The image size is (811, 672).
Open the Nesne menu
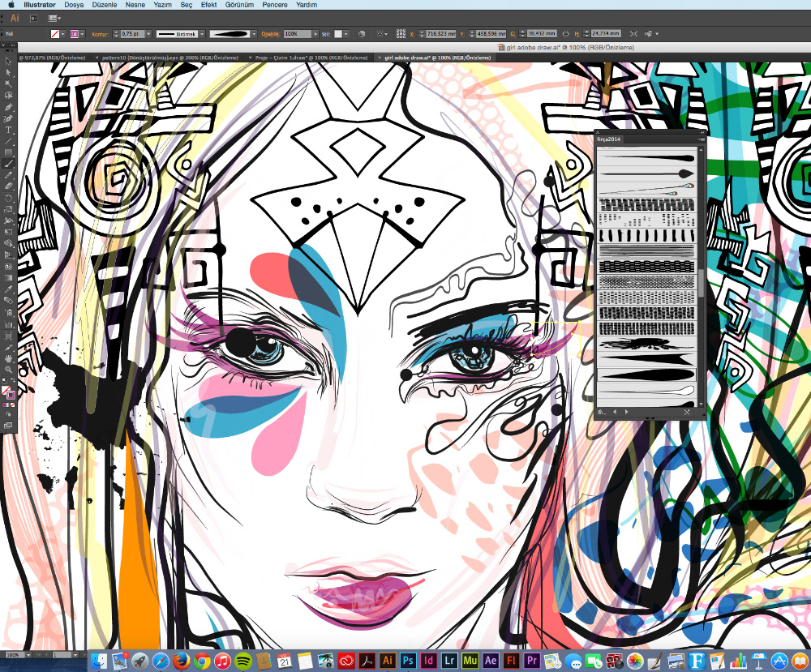(x=135, y=5)
